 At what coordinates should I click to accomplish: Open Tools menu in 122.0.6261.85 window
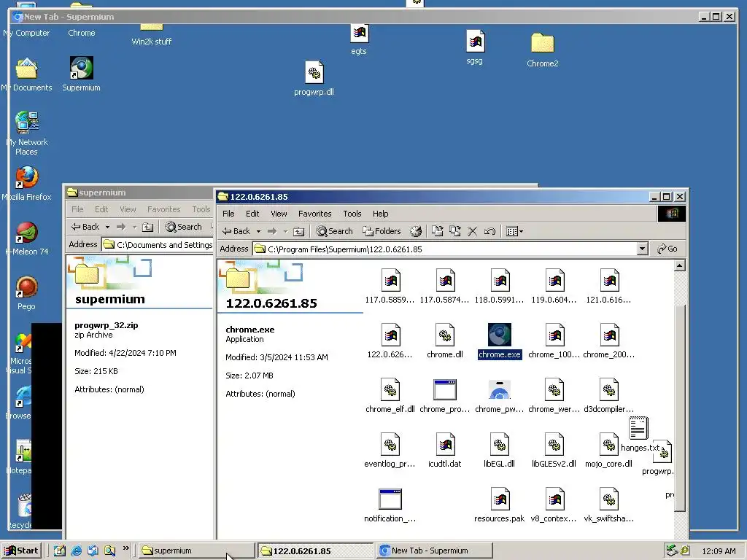click(352, 214)
